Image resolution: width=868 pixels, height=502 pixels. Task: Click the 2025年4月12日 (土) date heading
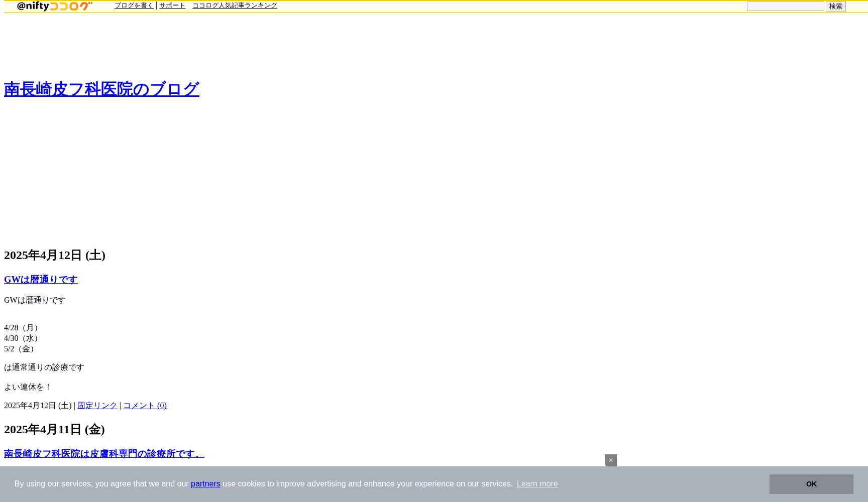[55, 256]
